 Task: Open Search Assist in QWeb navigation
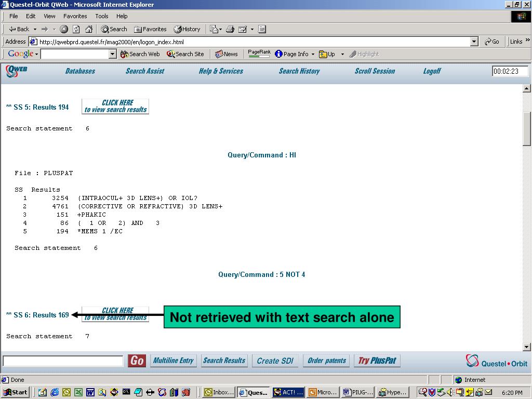click(x=145, y=71)
